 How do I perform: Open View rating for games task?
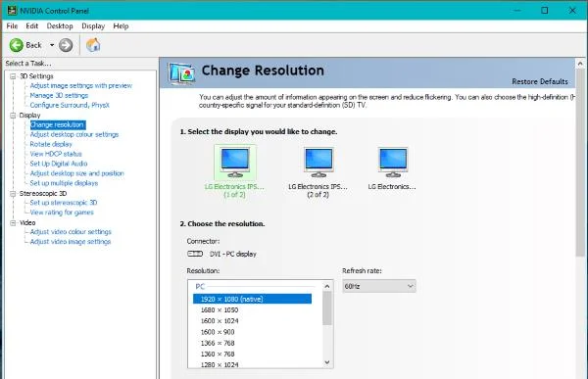(x=62, y=213)
